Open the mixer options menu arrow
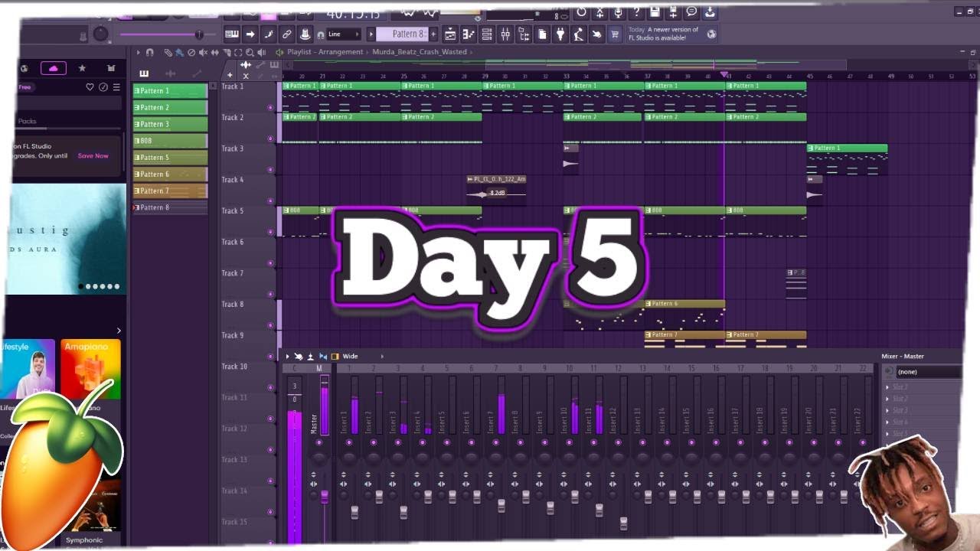 [287, 357]
